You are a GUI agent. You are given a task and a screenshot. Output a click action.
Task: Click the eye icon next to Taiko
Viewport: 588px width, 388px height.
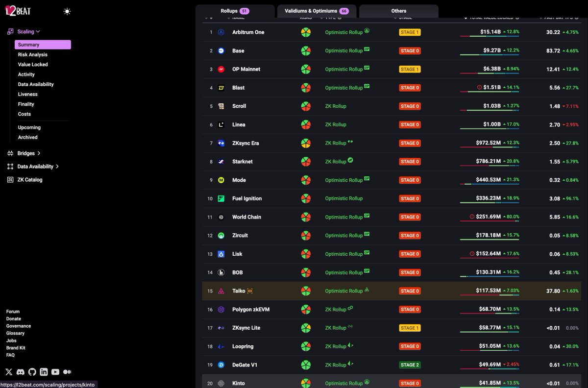click(250, 291)
